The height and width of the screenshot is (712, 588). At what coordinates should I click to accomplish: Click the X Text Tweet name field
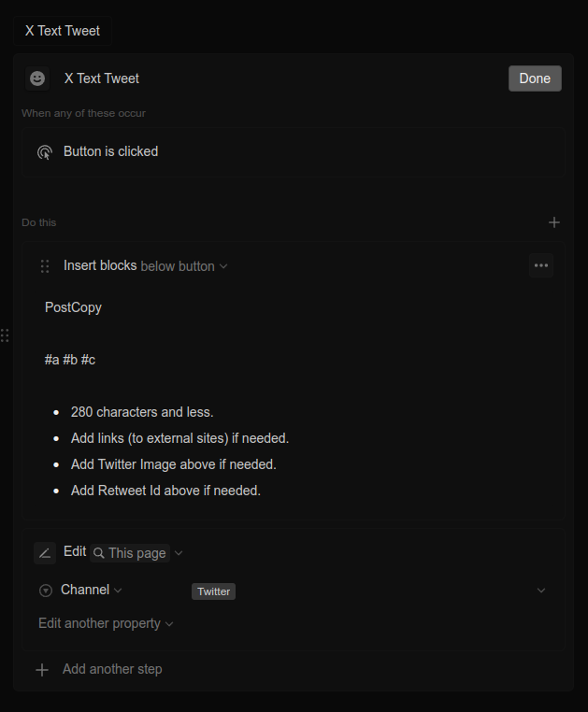coord(102,78)
